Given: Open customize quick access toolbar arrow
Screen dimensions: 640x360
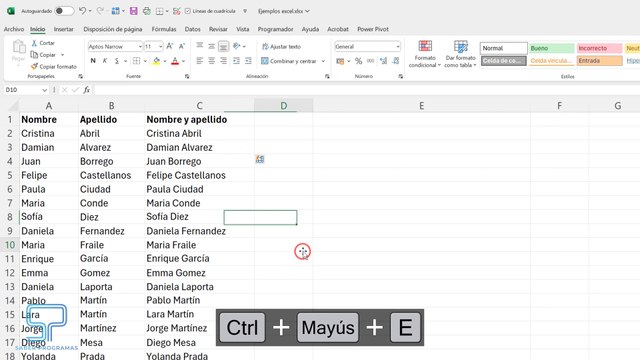Looking at the screenshot, I should pyautogui.click(x=245, y=11).
